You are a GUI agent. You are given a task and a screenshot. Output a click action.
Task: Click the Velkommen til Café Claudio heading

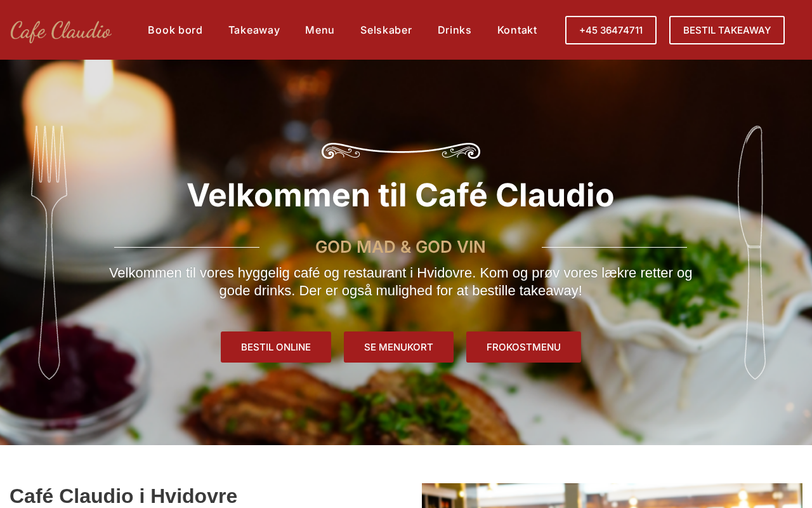(401, 195)
